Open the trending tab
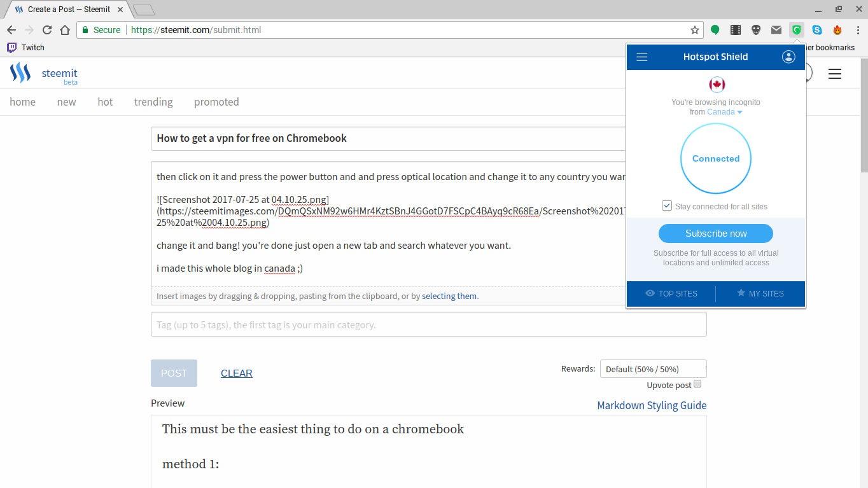 coord(153,102)
